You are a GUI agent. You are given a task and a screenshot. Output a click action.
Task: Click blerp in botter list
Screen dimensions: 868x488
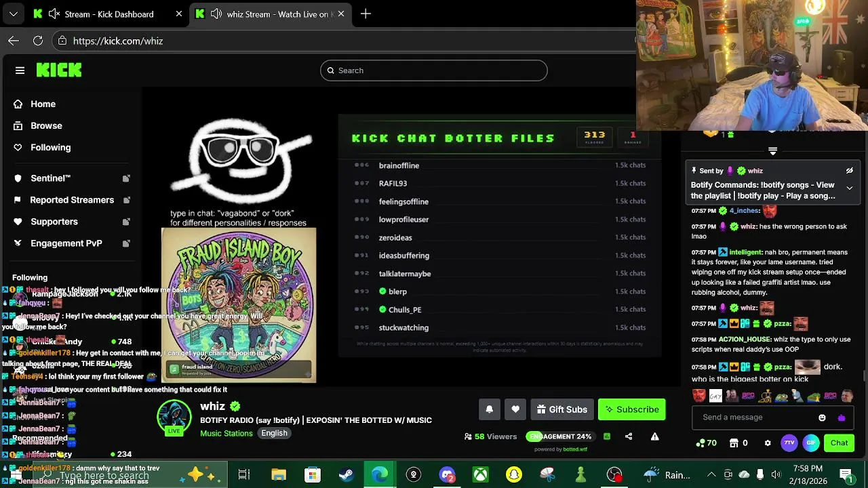click(397, 291)
